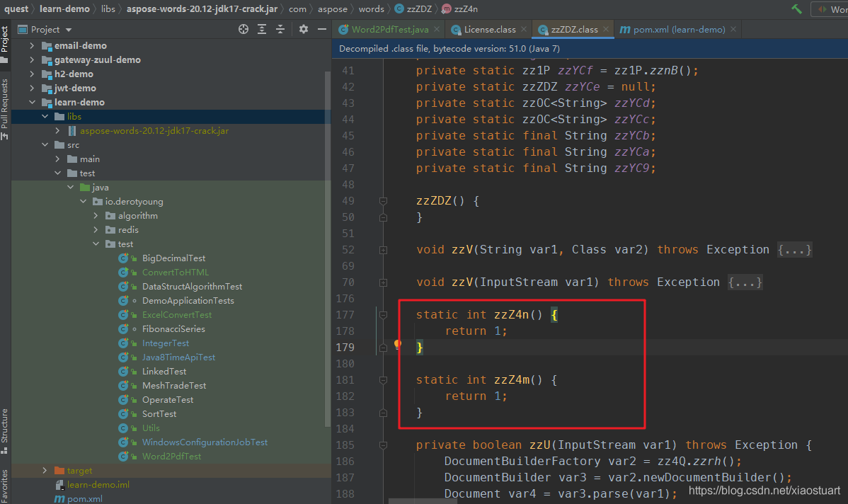Viewport: 848px width, 504px height.
Task: Expand folded body on line 52
Action: [794, 249]
